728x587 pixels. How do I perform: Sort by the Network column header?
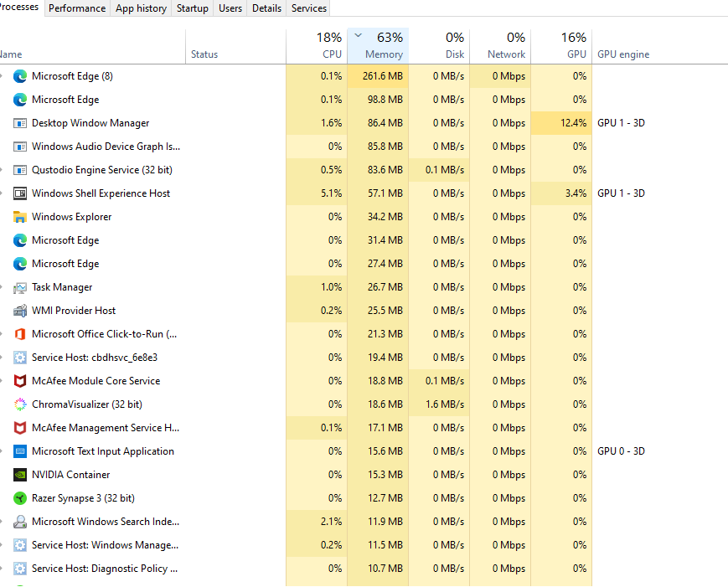500,45
